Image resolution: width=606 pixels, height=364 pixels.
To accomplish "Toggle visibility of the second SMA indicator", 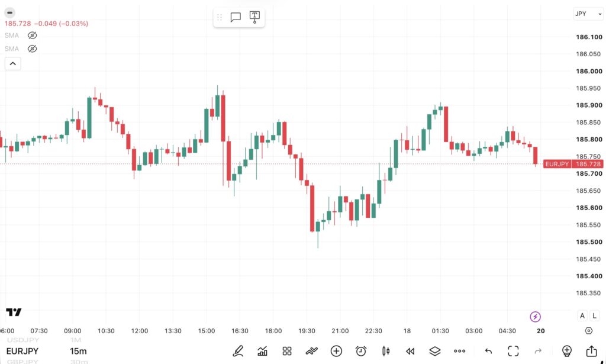I will coord(32,49).
